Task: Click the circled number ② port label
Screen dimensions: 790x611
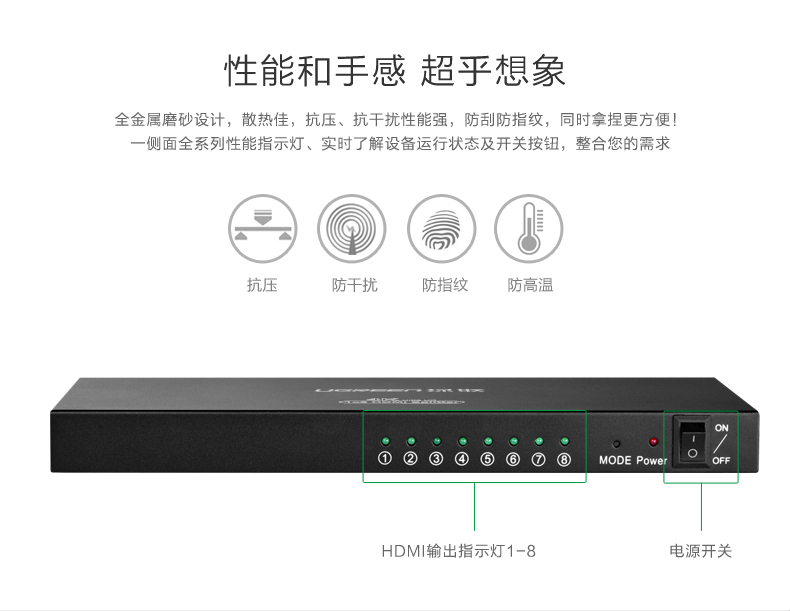Action: 411,459
